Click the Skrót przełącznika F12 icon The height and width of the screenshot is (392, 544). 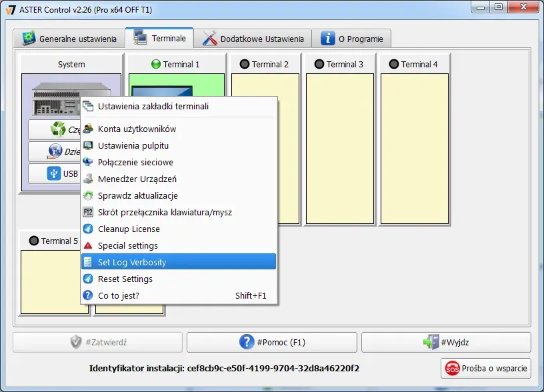(x=88, y=212)
